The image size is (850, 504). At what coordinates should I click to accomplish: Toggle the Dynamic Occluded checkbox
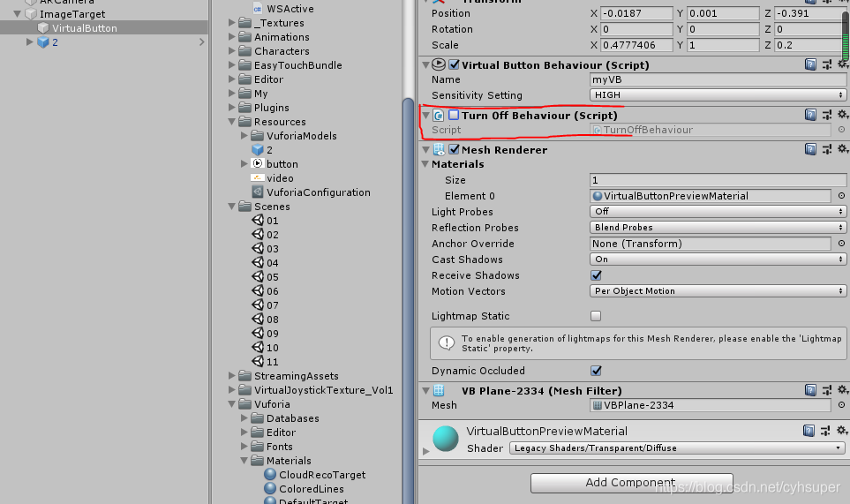pos(596,371)
